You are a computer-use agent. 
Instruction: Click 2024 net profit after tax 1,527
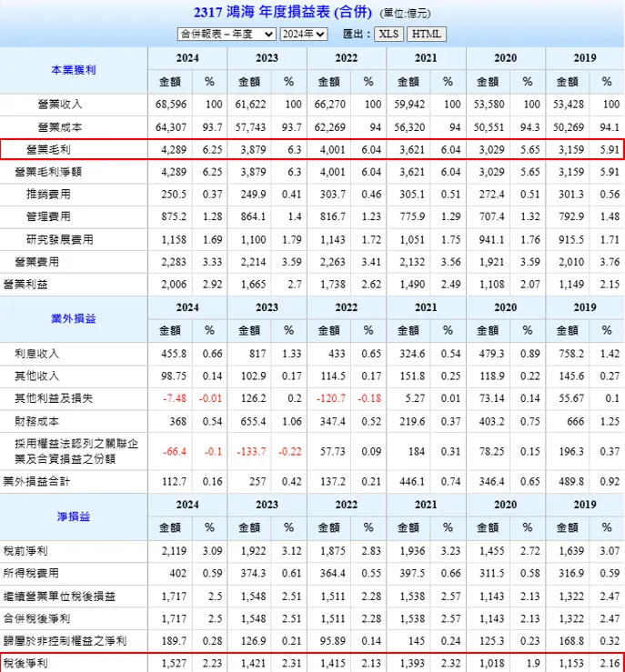click(174, 663)
